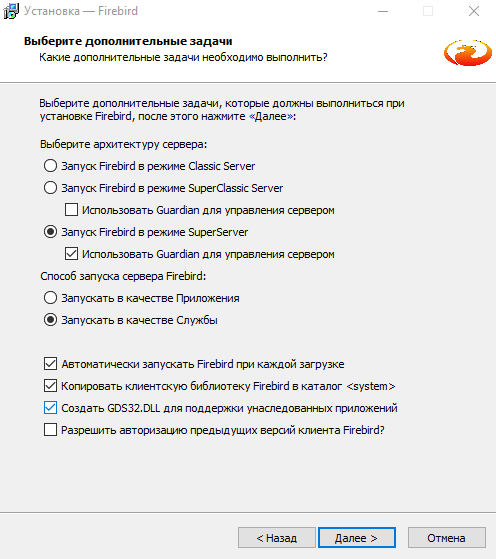The image size is (496, 559).
Task: Toggle auto-start Firebird on every boot
Action: (x=50, y=364)
